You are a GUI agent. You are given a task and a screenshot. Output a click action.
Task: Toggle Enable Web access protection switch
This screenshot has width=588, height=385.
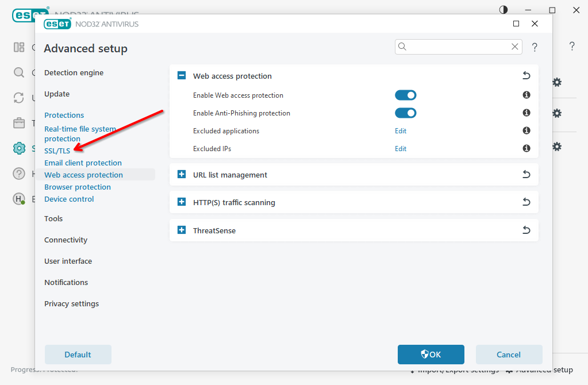point(405,95)
